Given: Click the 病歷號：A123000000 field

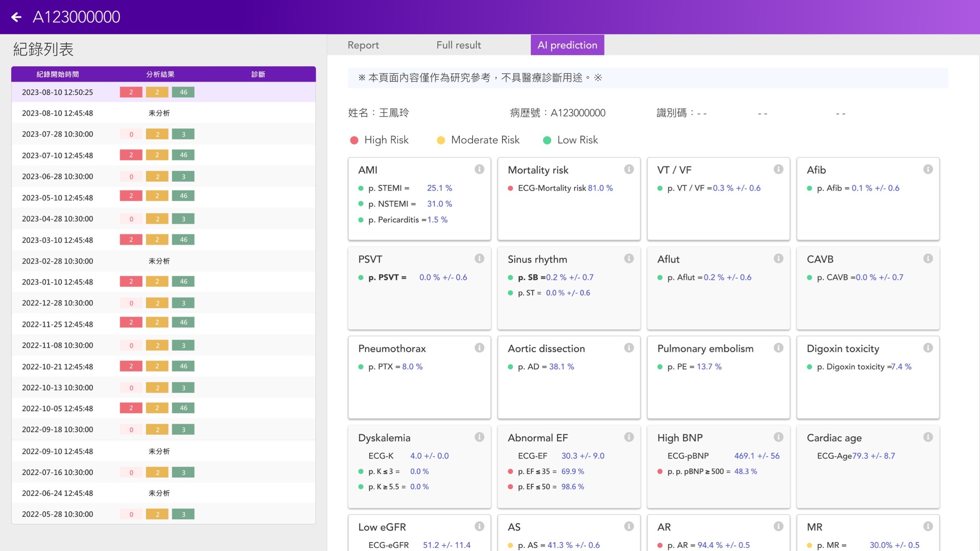Looking at the screenshot, I should (557, 113).
